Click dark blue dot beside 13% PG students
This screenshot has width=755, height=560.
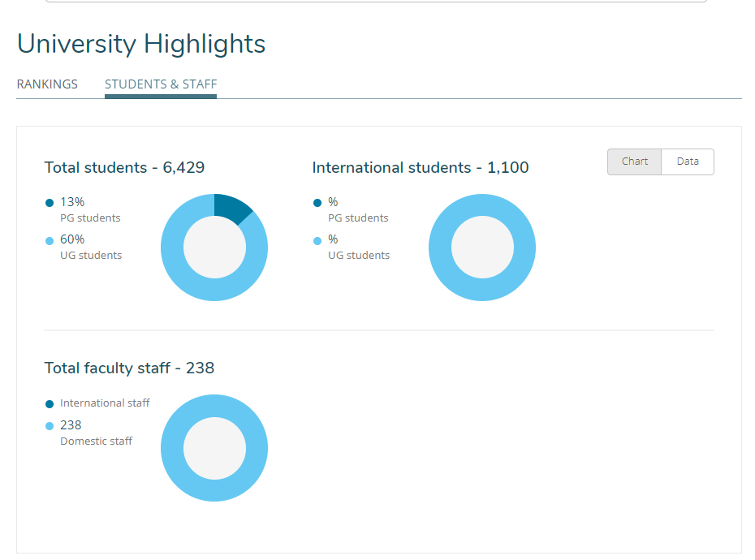pos(50,203)
